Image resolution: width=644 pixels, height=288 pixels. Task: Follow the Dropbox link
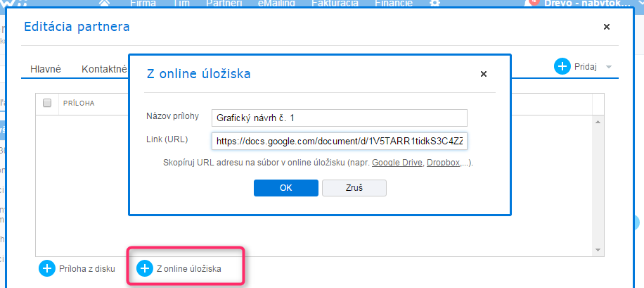(x=443, y=163)
